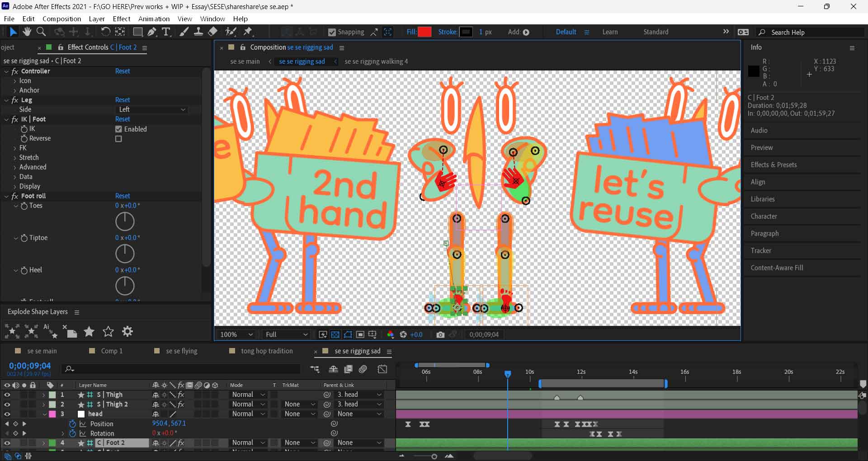Open the Effects & Presets panel
Viewport: 868px width, 461px height.
pyautogui.click(x=774, y=165)
